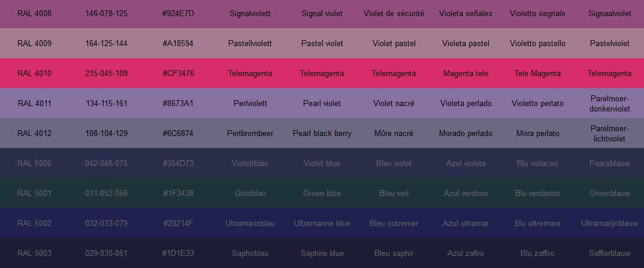The height and width of the screenshot is (268, 644).
Task: Select the French name Bleu vert
Action: [x=394, y=193]
